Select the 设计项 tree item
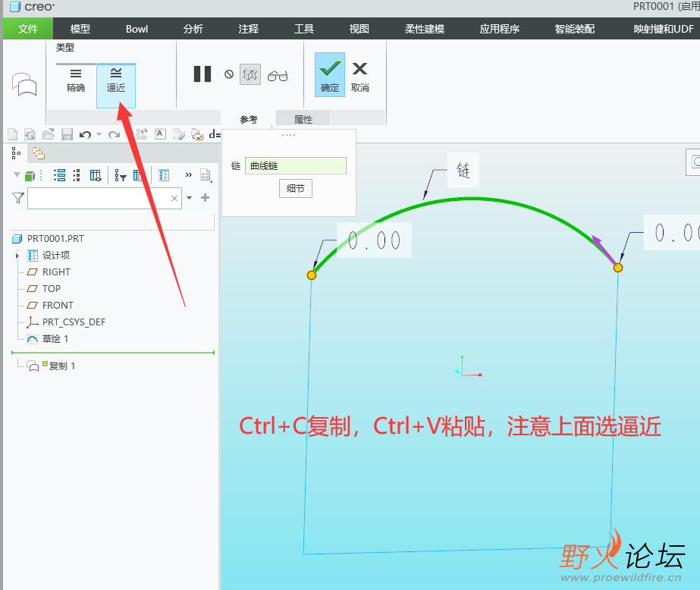This screenshot has height=590, width=700. (56, 256)
